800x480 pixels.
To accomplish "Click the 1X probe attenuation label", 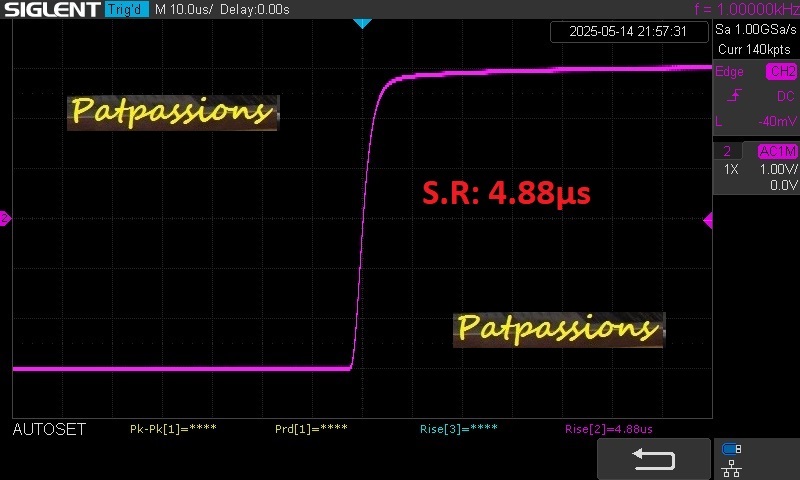I will [731, 169].
